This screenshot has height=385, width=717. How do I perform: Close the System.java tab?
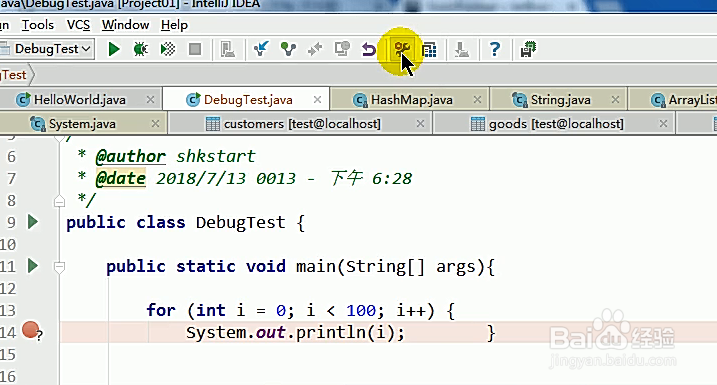coord(155,124)
